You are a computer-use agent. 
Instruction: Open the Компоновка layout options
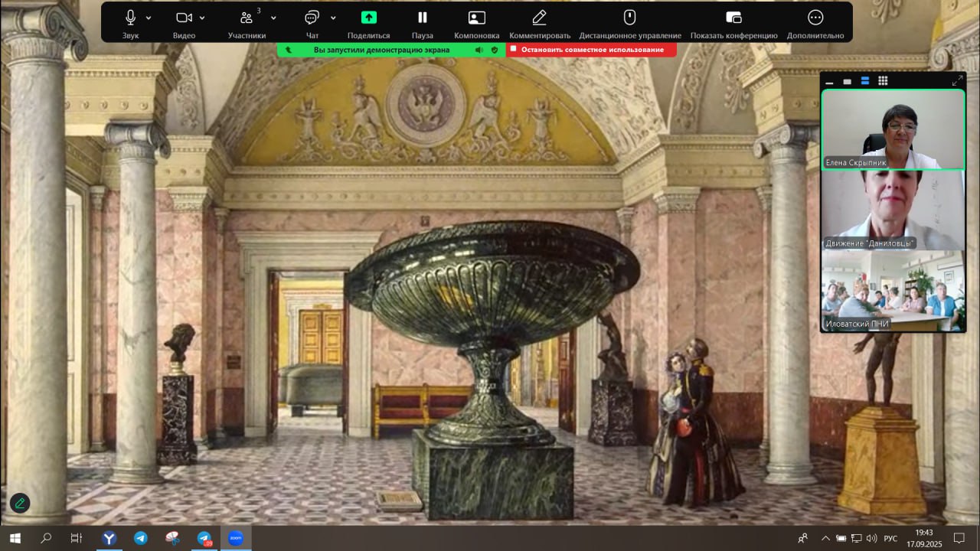476,18
